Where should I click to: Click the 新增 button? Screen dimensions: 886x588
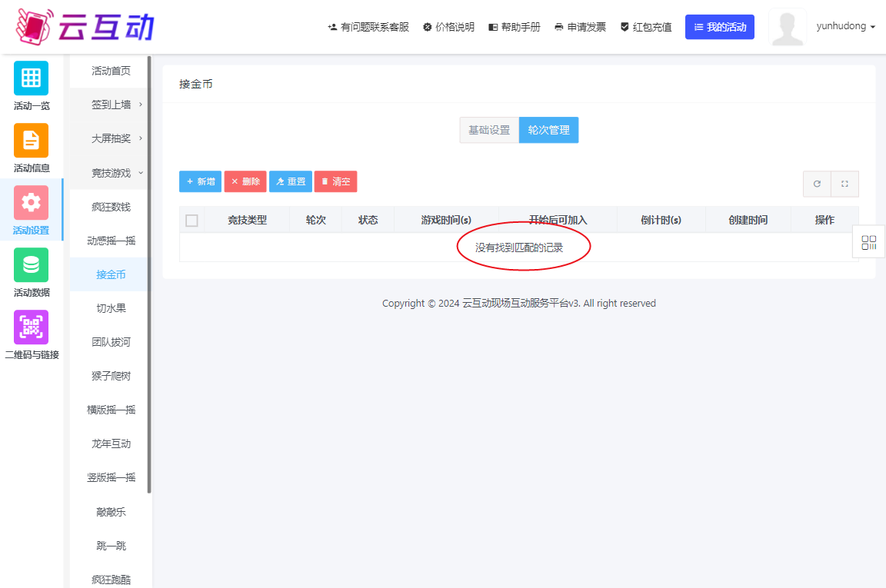coord(200,181)
